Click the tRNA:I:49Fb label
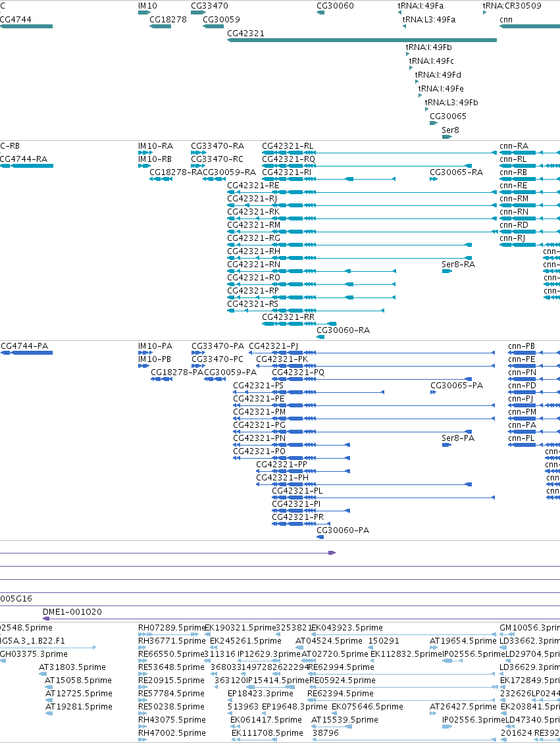The height and width of the screenshot is (743, 560). (x=429, y=47)
